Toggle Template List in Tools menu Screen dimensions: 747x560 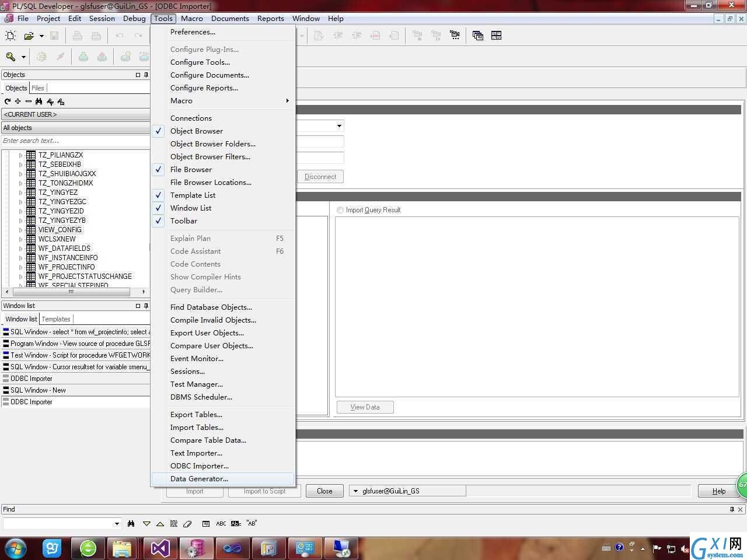coord(158,195)
